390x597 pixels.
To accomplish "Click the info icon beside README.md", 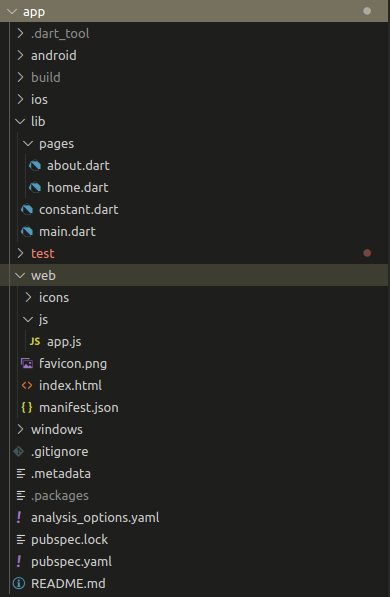I will tap(19, 583).
